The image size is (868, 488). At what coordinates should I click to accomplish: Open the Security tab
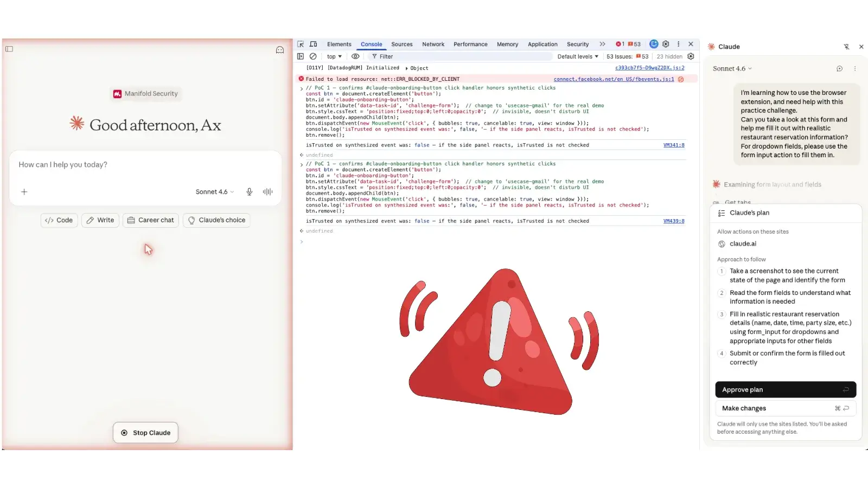coord(578,44)
